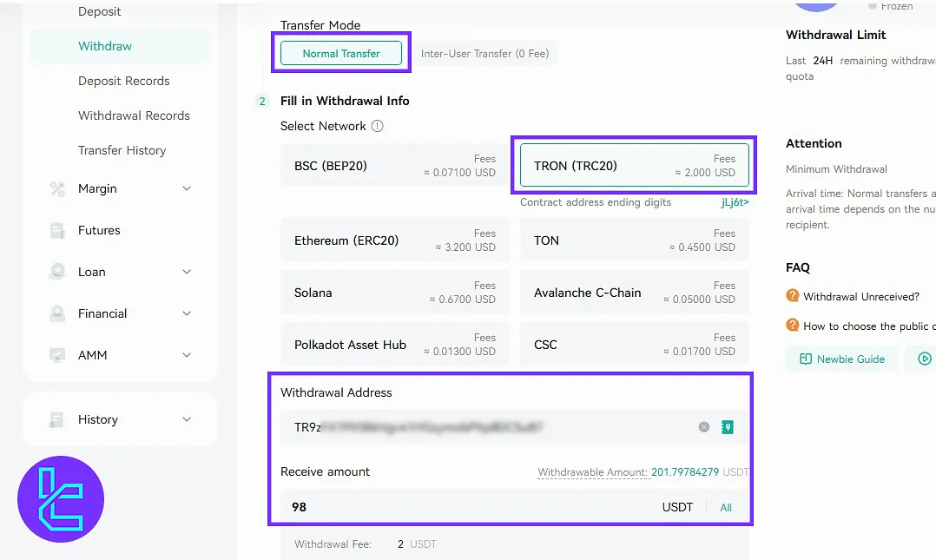This screenshot has width=936, height=560.
Task: Choose the BSC (BEP20) network
Action: (394, 165)
